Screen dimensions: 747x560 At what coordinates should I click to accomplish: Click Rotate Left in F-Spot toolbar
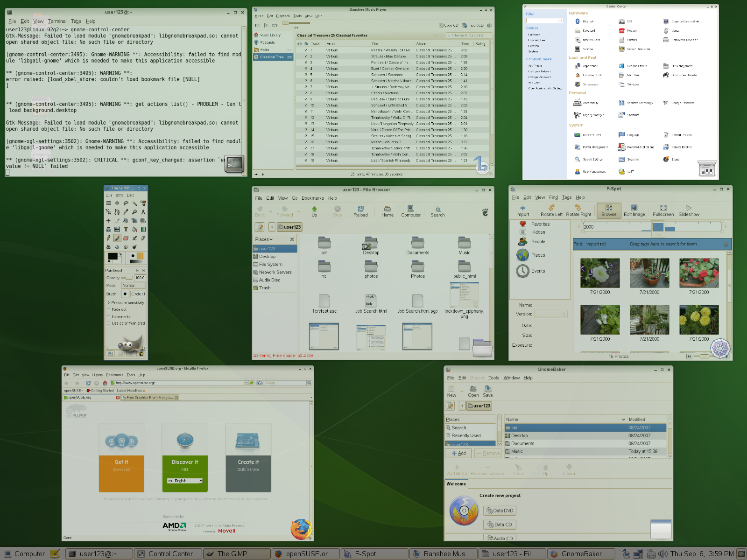551,210
